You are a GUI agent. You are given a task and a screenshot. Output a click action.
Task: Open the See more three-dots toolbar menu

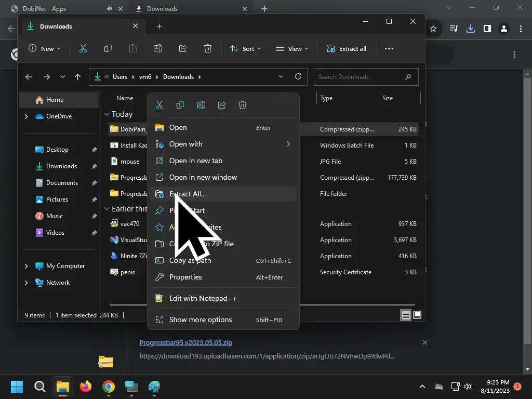389,48
